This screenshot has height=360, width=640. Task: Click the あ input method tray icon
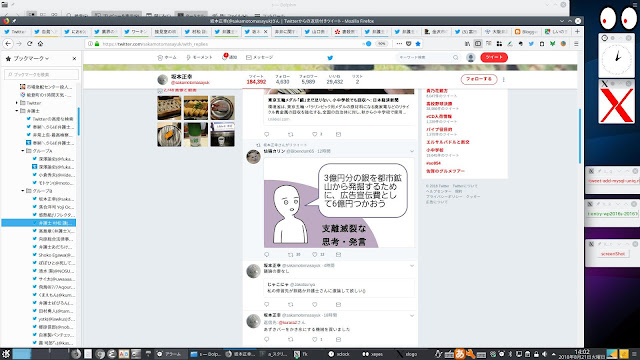(x=460, y=354)
